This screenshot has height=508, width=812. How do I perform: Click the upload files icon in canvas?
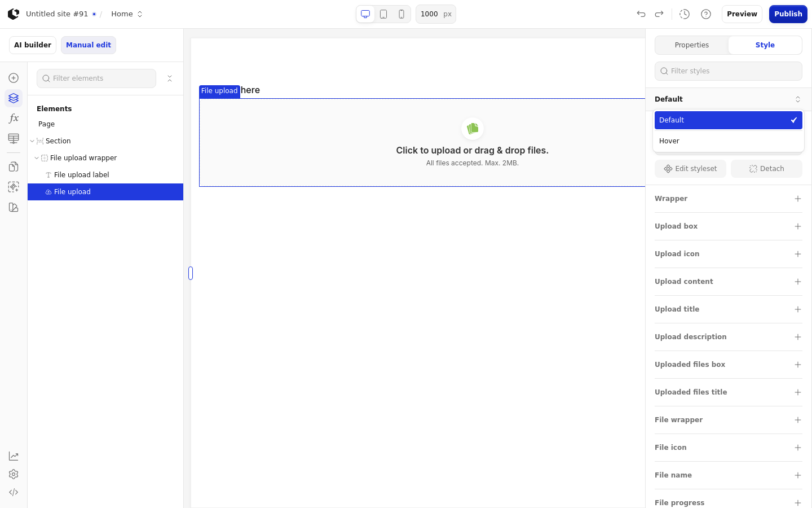coord(473,129)
